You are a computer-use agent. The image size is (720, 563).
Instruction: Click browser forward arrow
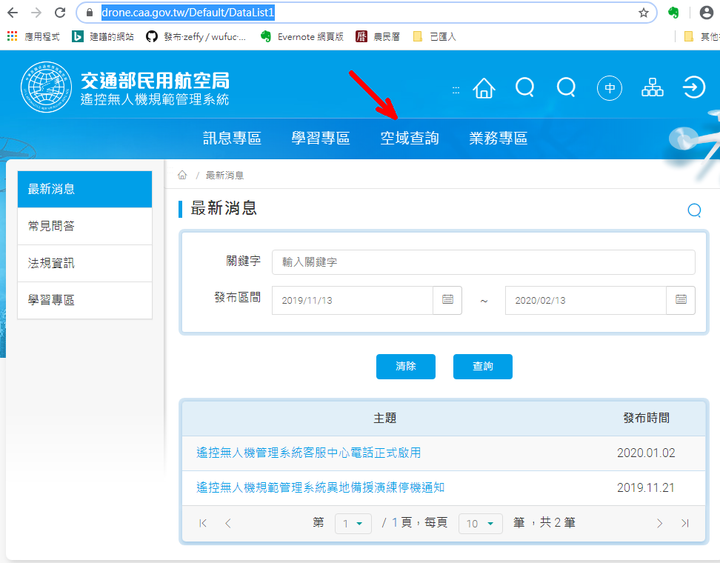(x=36, y=12)
